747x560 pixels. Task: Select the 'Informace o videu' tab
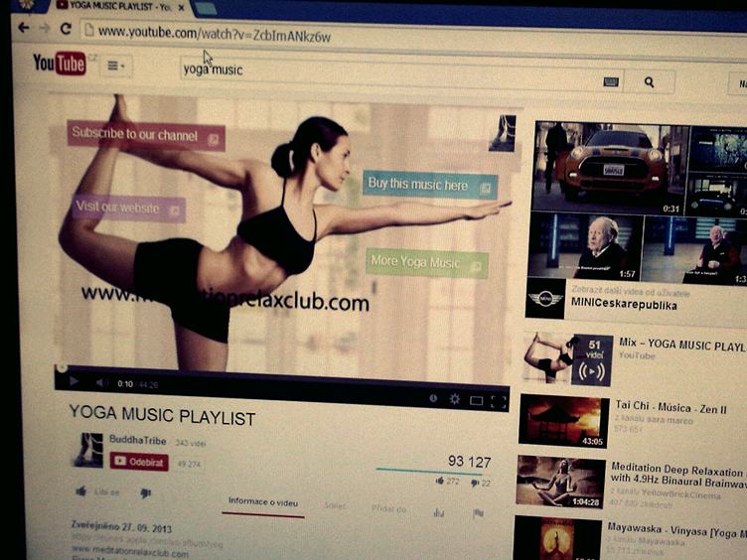[263, 501]
